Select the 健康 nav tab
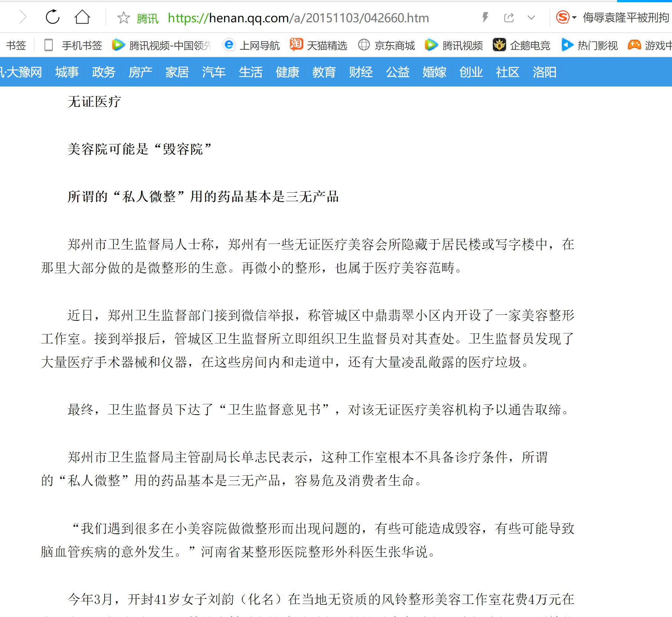The height and width of the screenshot is (617, 672). click(287, 72)
